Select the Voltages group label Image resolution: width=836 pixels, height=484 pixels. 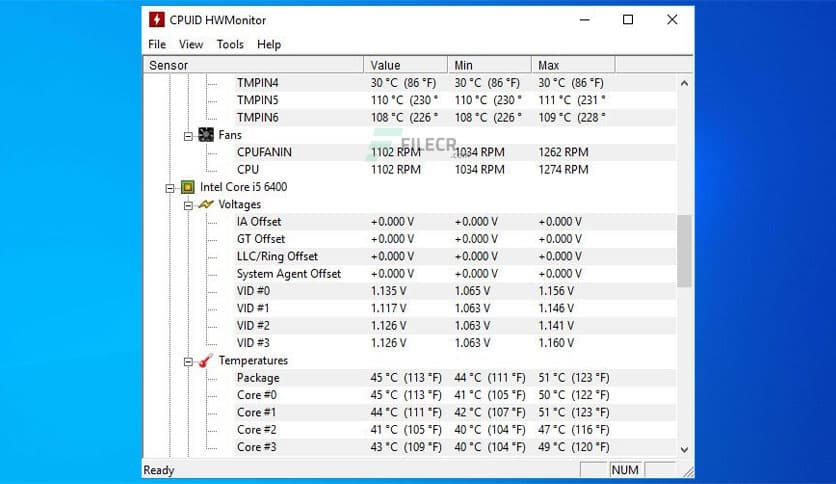point(239,204)
